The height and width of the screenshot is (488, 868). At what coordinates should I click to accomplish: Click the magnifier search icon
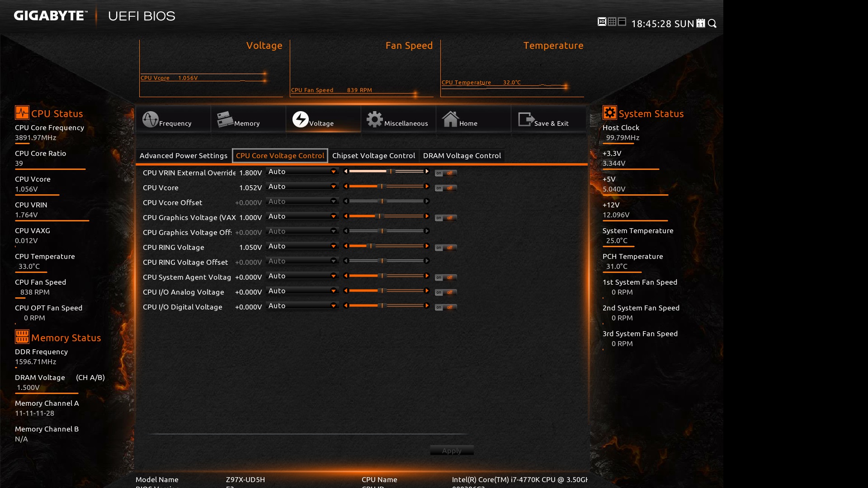tap(712, 23)
